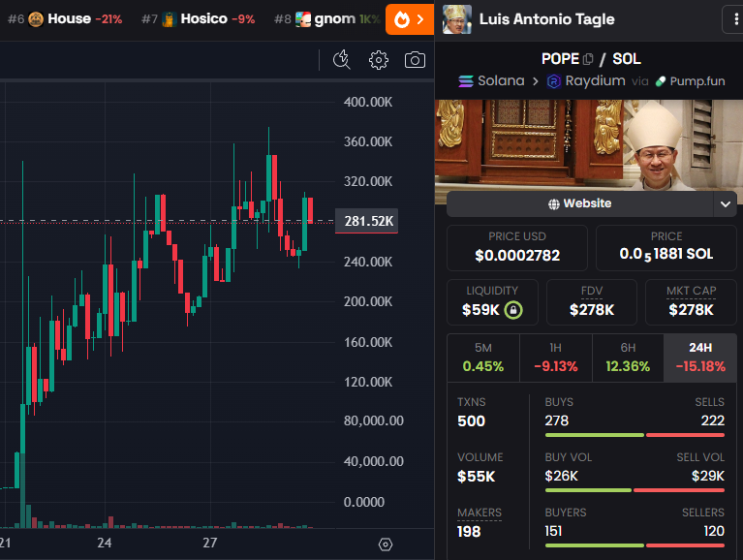Image resolution: width=743 pixels, height=560 pixels.
Task: Click the SELLERS count 120
Action: pyautogui.click(x=714, y=531)
